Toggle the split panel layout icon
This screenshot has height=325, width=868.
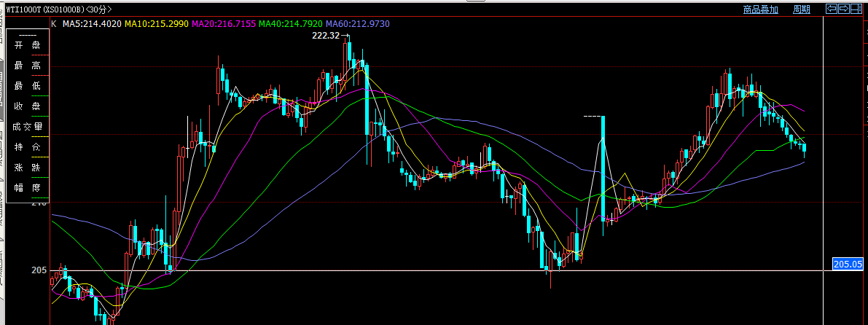click(856, 8)
